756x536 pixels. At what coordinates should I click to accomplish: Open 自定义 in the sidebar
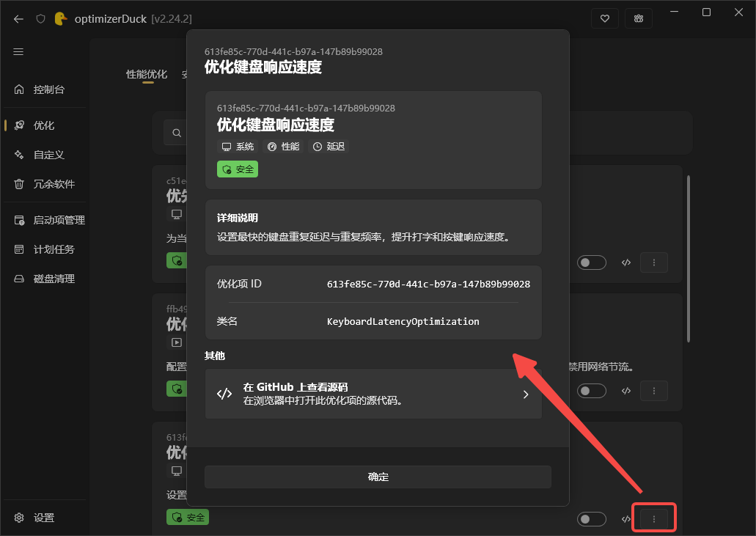(x=45, y=155)
